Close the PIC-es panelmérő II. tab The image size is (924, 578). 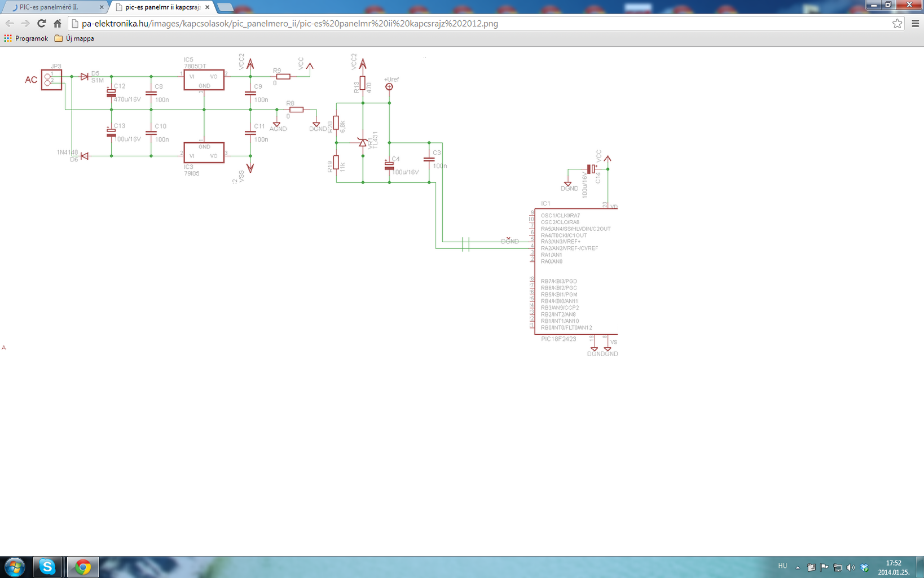click(x=102, y=7)
